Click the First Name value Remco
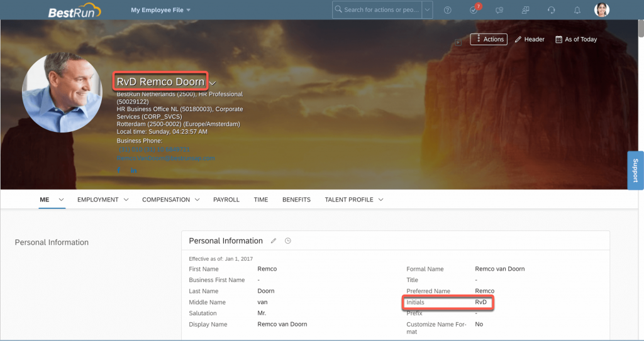This screenshot has height=341, width=644. point(267,269)
